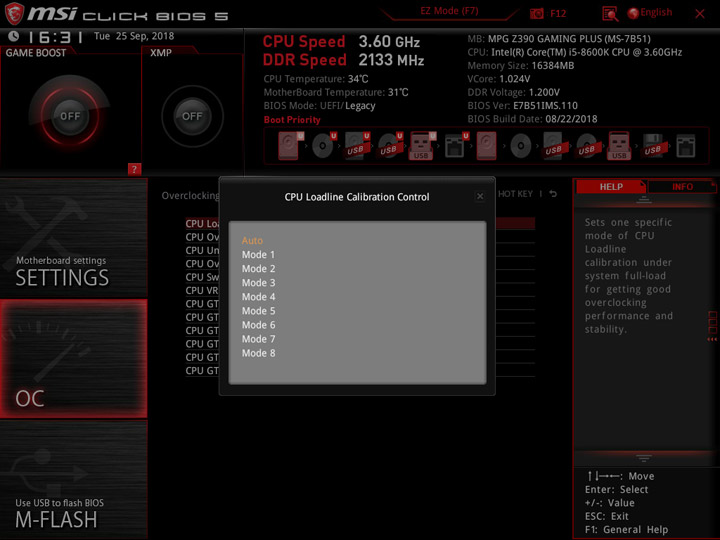Click the undo arrow next to HOT KEY
Viewport: 720px width, 540px height.
tap(553, 194)
